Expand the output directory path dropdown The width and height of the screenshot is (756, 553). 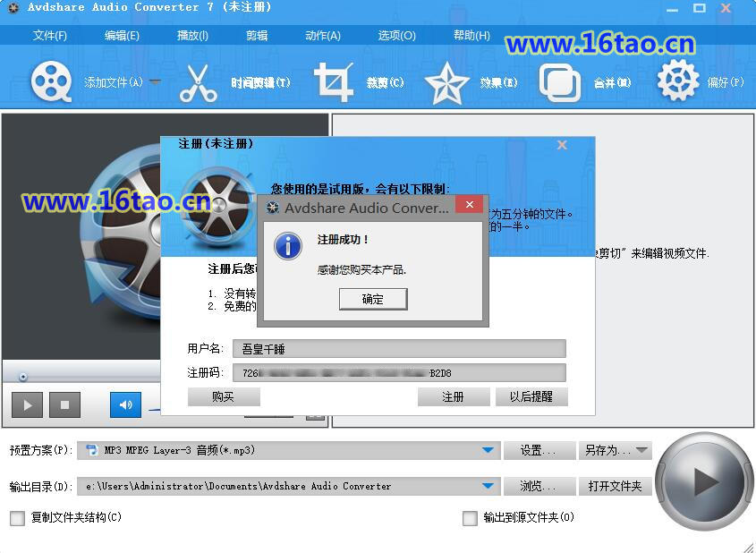coord(488,486)
